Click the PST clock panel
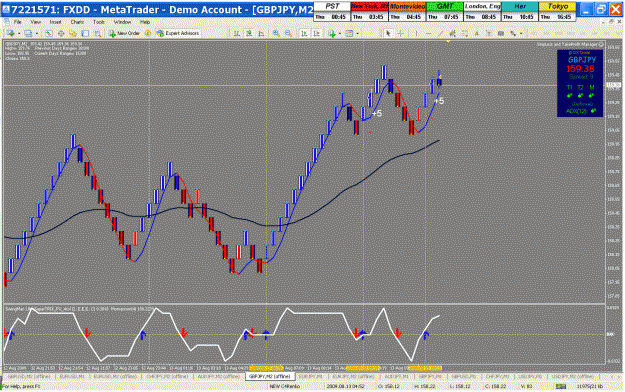 332,12
